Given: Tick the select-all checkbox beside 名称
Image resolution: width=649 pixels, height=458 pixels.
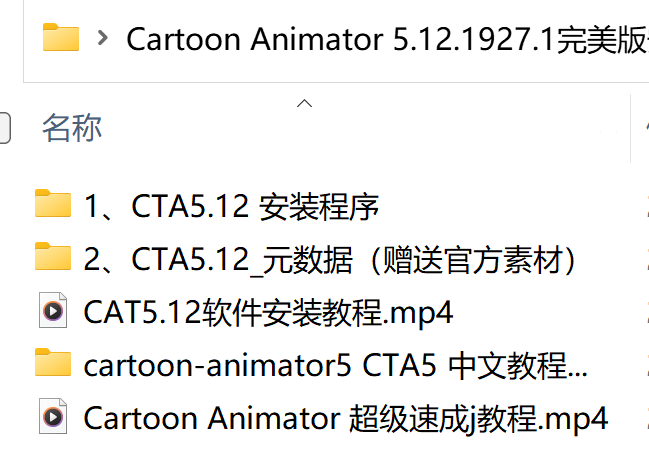Looking at the screenshot, I should (3, 128).
